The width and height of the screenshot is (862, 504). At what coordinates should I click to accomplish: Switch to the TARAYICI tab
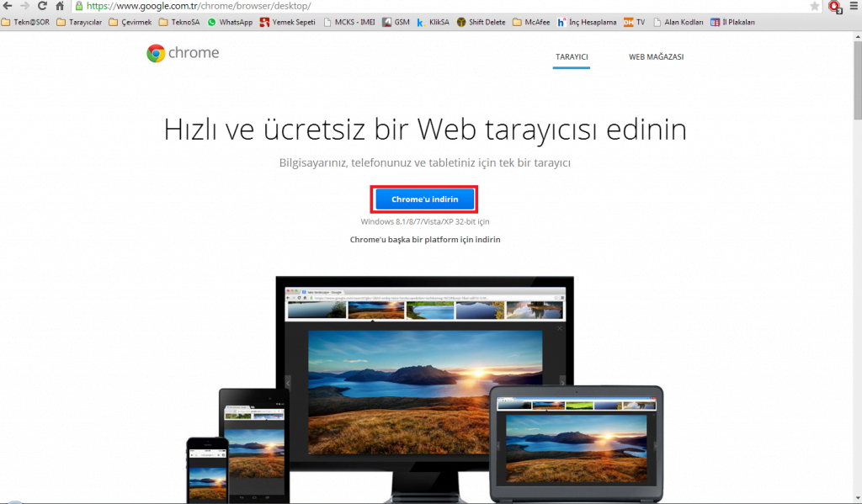point(572,57)
